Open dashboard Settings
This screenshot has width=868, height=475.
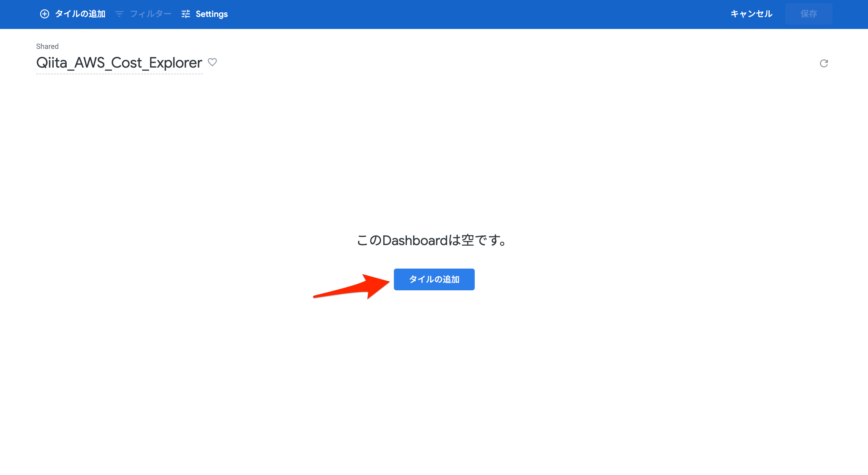click(204, 14)
